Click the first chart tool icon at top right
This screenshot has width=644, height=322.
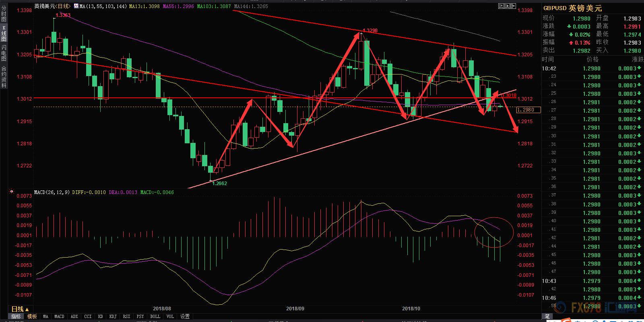[x=501, y=6]
